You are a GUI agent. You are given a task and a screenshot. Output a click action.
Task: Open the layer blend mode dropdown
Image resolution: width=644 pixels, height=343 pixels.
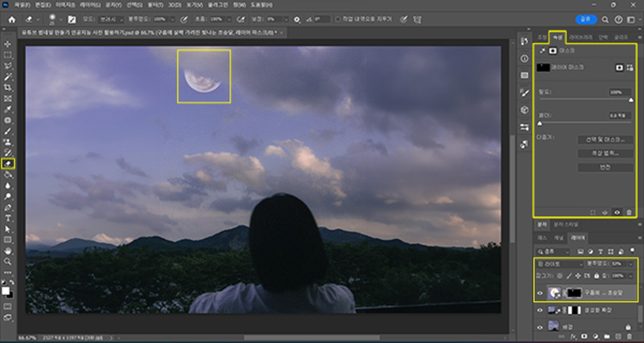560,264
